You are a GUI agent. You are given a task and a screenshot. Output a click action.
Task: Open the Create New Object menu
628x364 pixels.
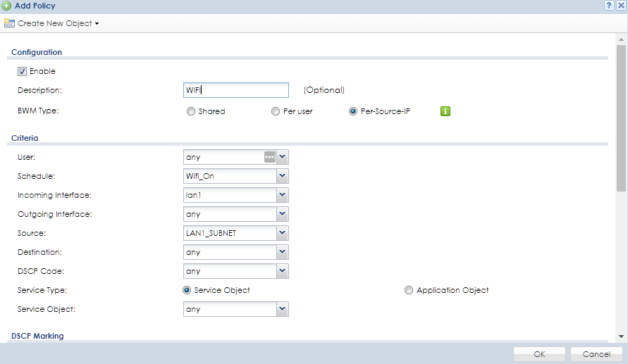(55, 23)
